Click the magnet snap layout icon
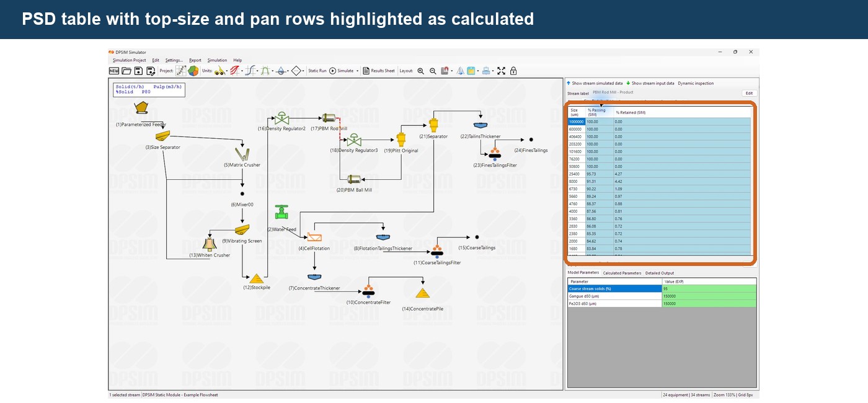 click(x=445, y=71)
